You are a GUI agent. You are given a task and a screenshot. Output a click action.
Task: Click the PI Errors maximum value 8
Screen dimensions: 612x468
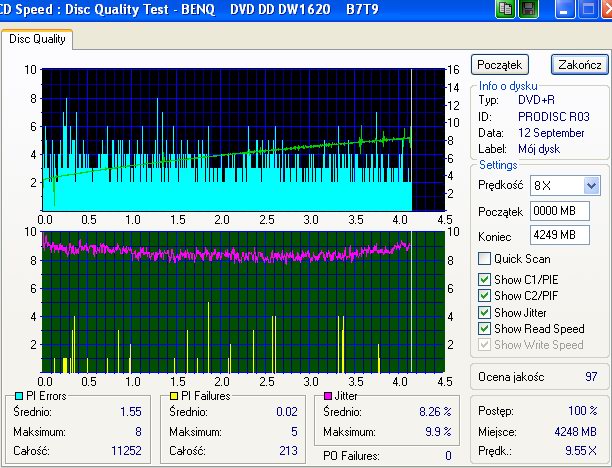138,432
